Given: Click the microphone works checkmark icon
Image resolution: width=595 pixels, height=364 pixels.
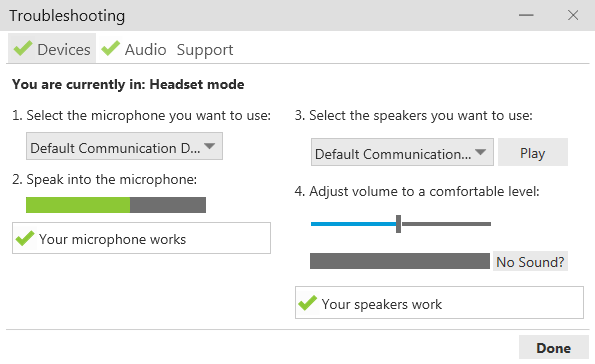Looking at the screenshot, I should click(x=25, y=238).
